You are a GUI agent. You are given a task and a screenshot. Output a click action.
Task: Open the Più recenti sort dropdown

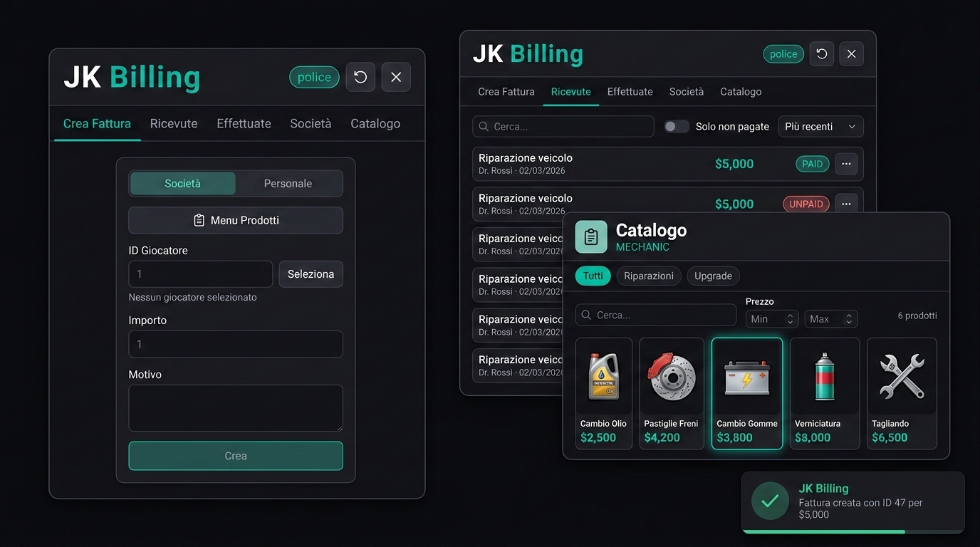click(x=820, y=126)
